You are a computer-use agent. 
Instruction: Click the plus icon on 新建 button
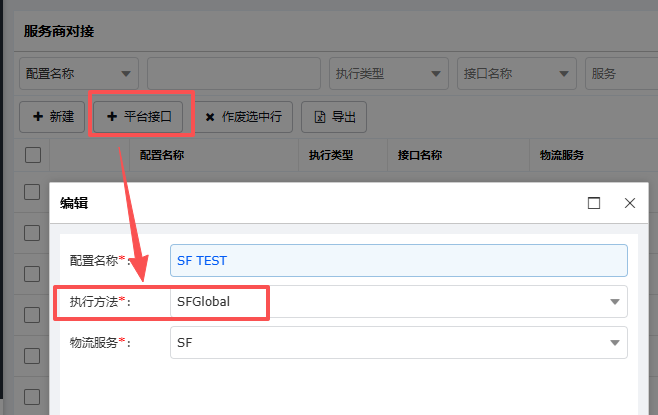(37, 117)
